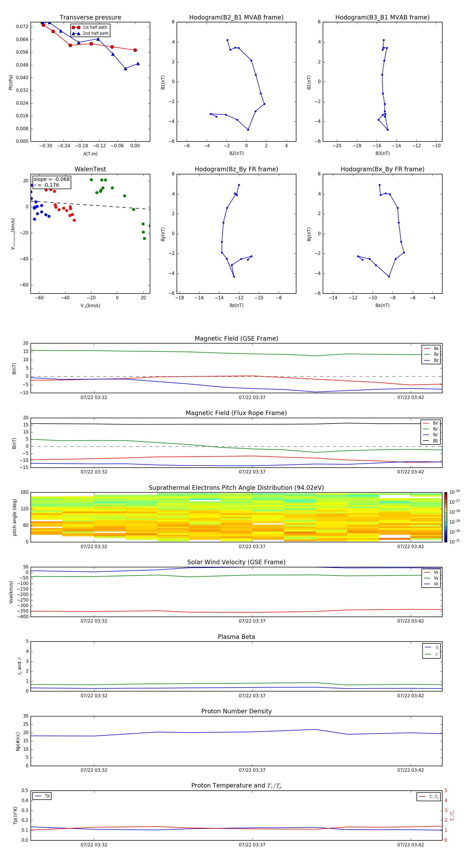The height and width of the screenshot is (868, 473).
Task: Select the By' legend entry
Action: (431, 429)
